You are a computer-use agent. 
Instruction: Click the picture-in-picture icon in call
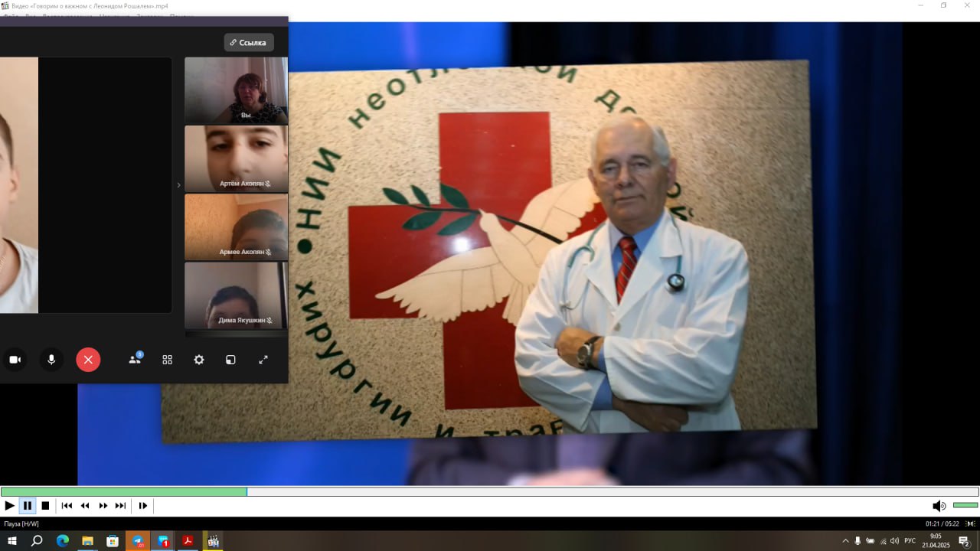tap(230, 360)
